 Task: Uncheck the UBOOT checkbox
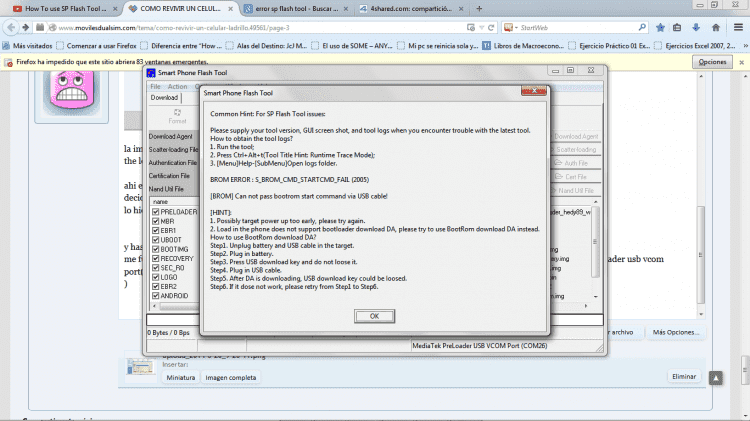[155, 240]
